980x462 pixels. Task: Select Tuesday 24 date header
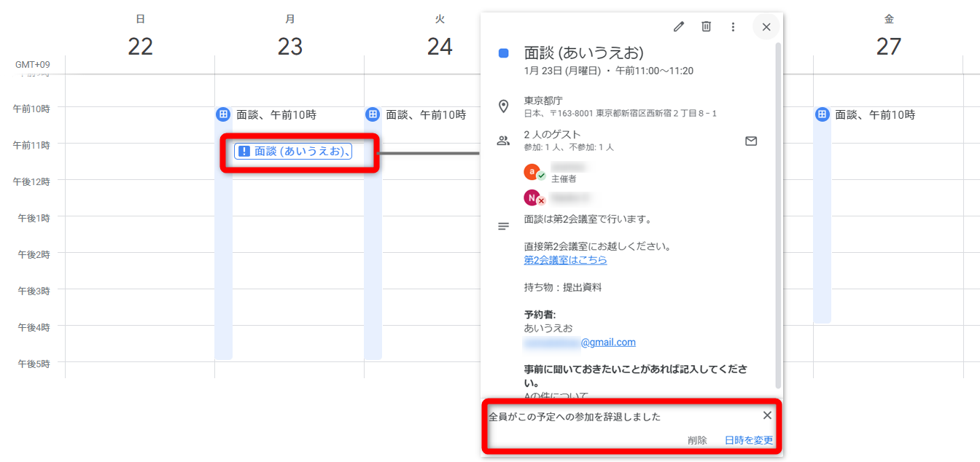click(x=440, y=47)
